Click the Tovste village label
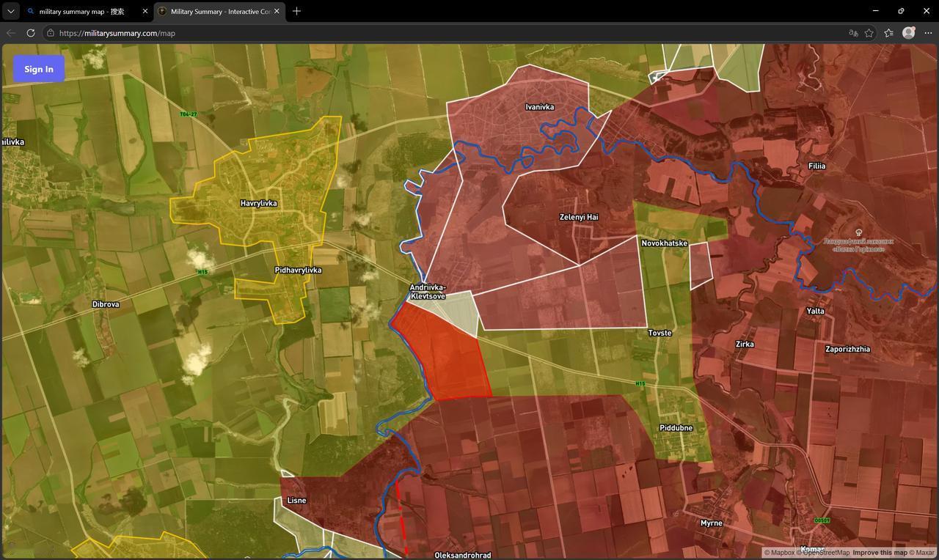The width and height of the screenshot is (939, 560). (660, 333)
